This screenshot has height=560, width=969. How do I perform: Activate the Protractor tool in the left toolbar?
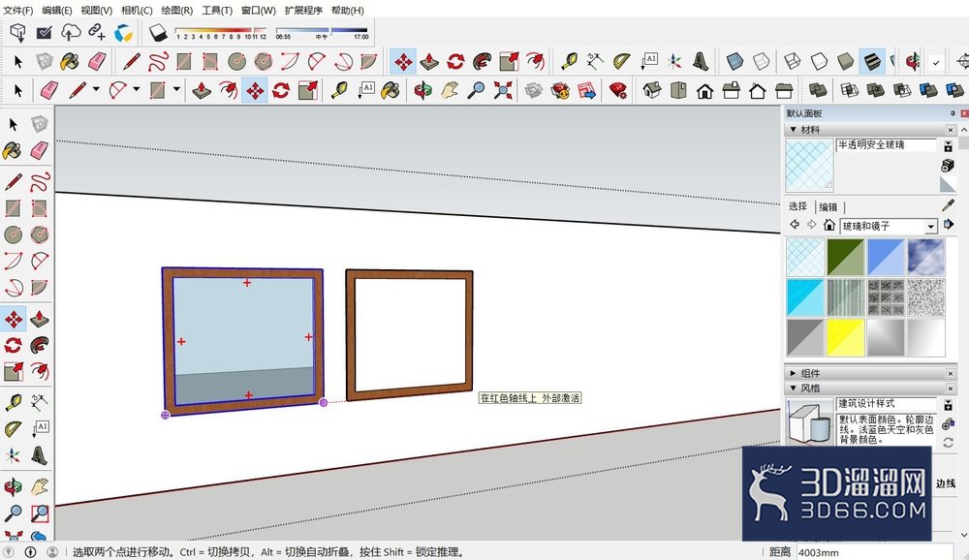point(13,429)
